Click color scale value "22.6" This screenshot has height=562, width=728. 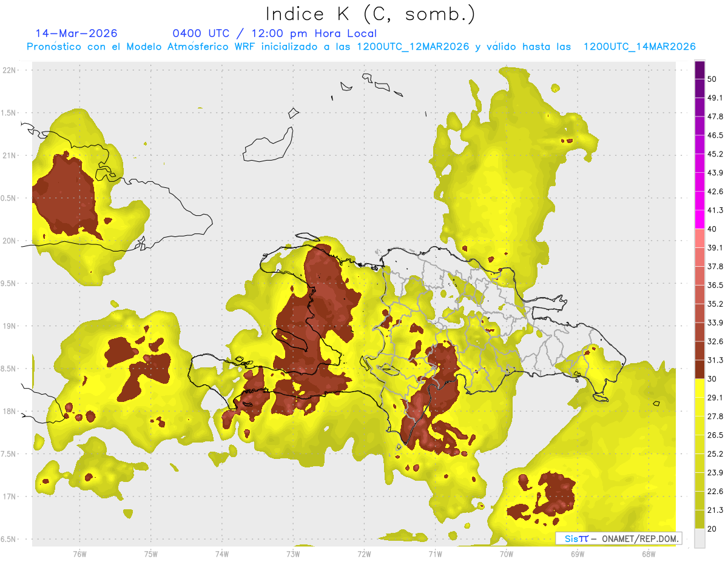click(715, 491)
